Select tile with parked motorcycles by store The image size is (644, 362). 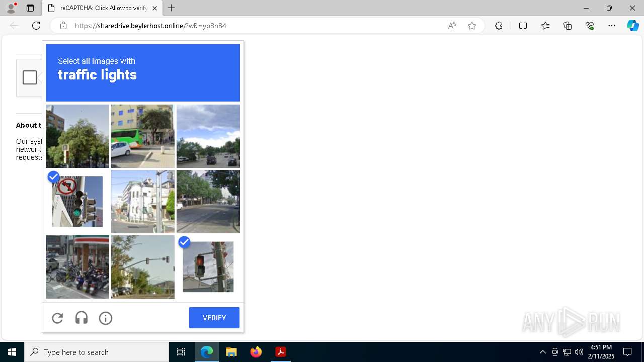pos(77,267)
